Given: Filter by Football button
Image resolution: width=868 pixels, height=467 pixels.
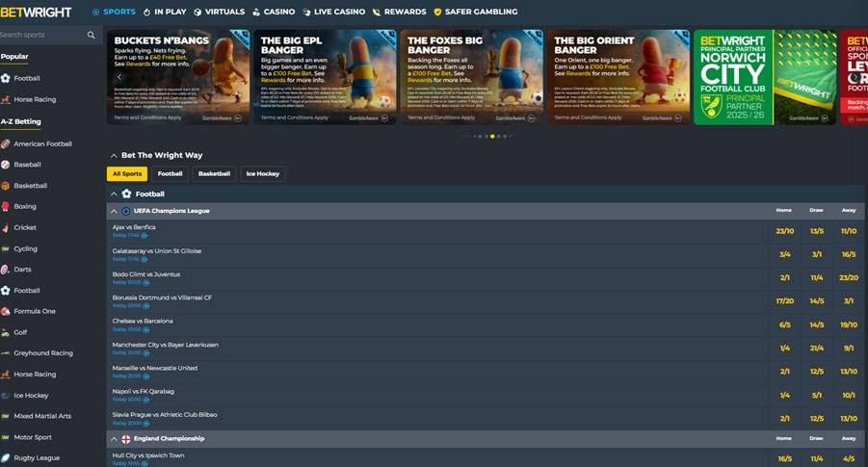Looking at the screenshot, I should (x=170, y=173).
